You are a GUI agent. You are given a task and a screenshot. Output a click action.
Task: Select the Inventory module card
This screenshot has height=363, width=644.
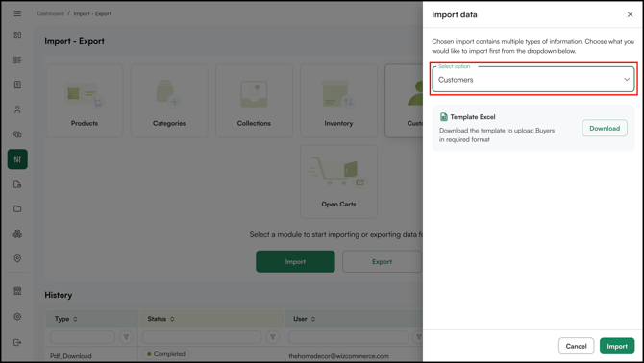point(338,101)
